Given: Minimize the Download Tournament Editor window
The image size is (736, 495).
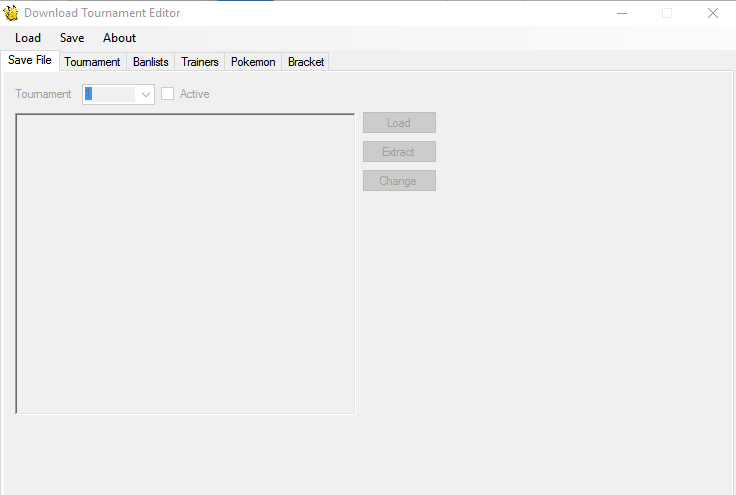Looking at the screenshot, I should click(622, 13).
